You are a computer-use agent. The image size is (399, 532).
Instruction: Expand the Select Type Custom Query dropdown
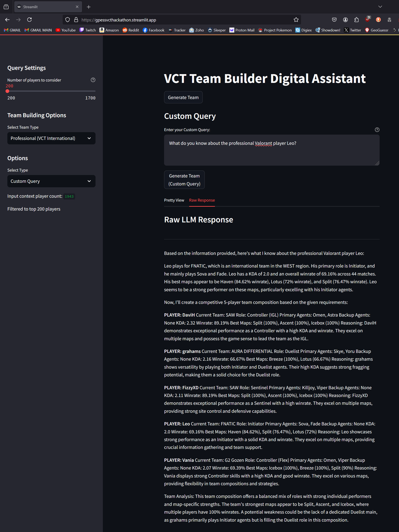(x=51, y=181)
